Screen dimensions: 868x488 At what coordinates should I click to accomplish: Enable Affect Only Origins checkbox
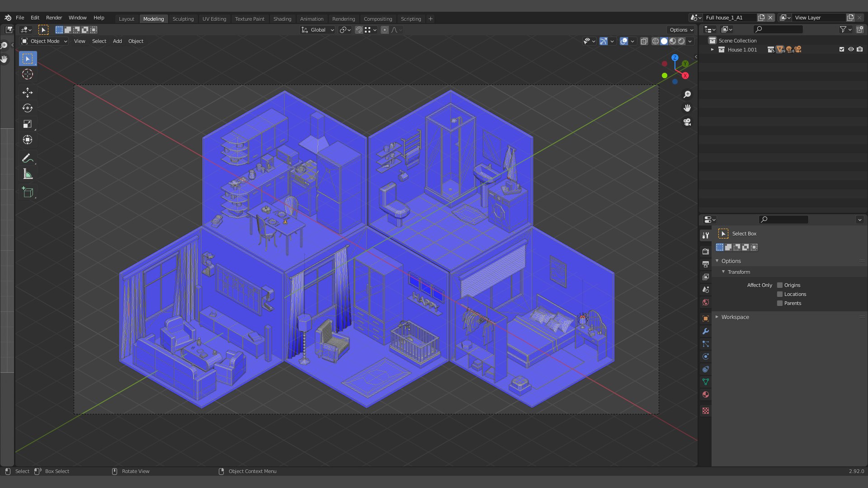[780, 285]
